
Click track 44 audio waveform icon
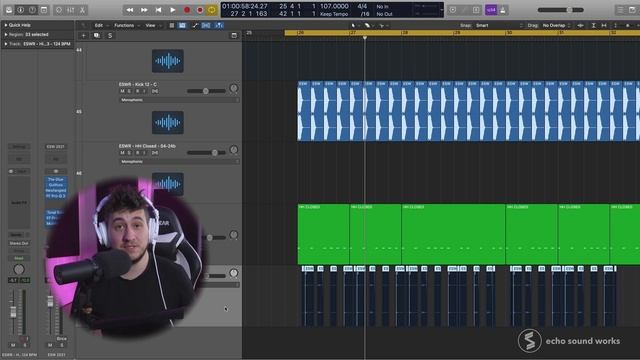point(168,61)
